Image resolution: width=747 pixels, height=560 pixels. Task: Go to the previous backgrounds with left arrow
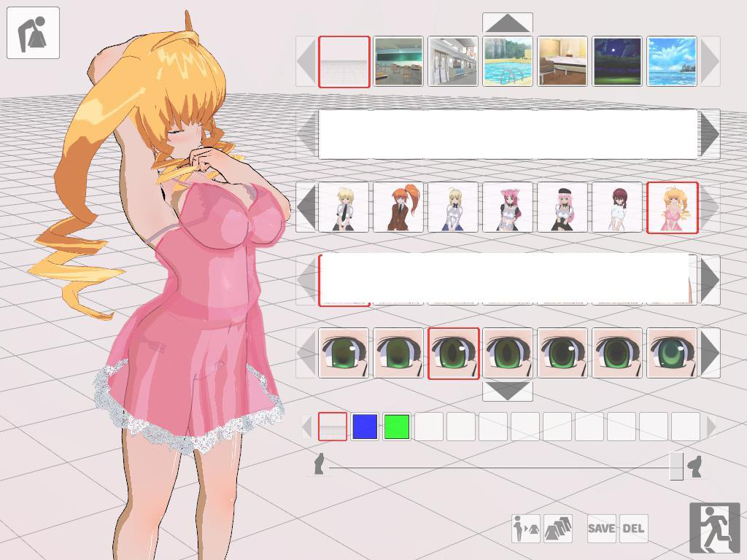point(306,62)
